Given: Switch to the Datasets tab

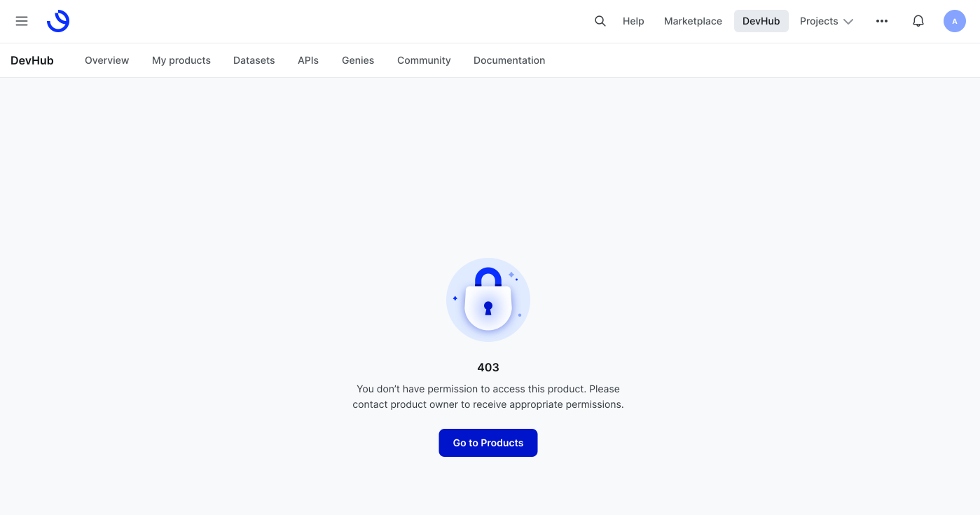Looking at the screenshot, I should pyautogui.click(x=254, y=60).
